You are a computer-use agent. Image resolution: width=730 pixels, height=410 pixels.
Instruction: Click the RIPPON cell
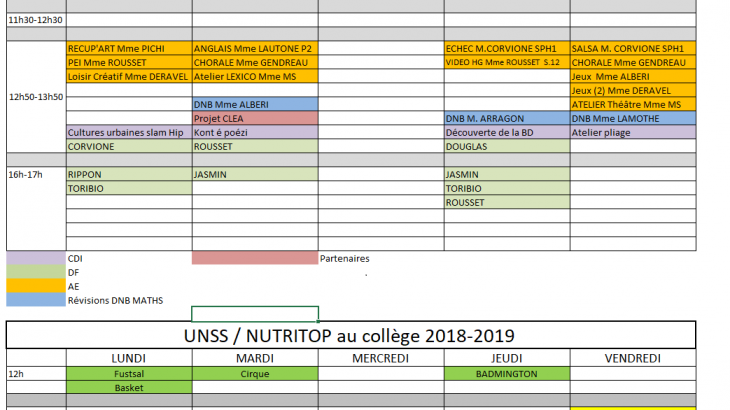click(x=128, y=174)
